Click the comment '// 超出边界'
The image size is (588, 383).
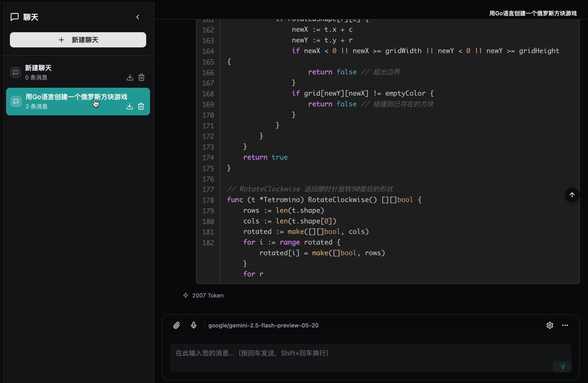[380, 72]
